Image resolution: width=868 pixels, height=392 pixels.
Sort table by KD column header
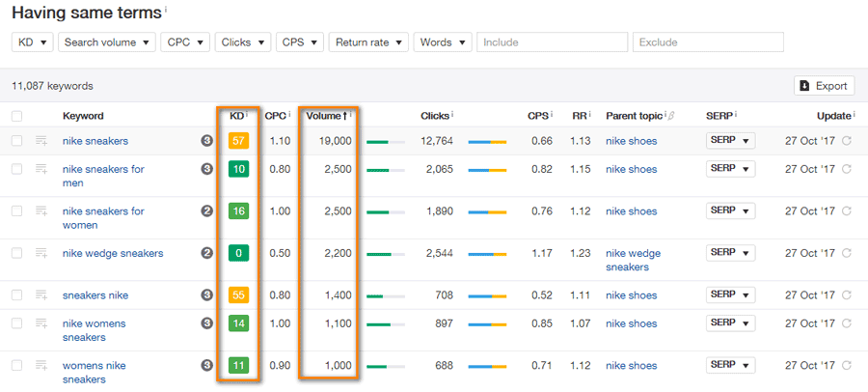coord(236,116)
